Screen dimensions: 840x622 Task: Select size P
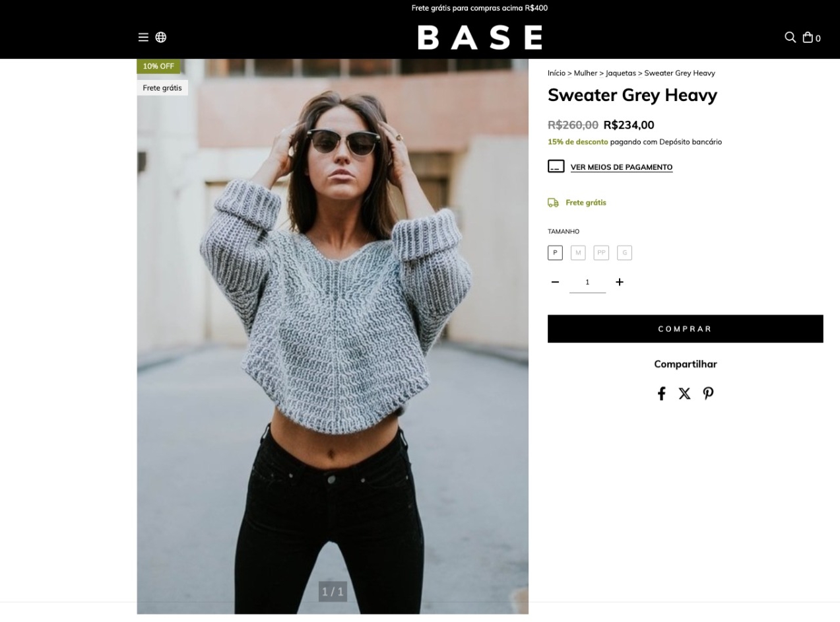(x=555, y=253)
